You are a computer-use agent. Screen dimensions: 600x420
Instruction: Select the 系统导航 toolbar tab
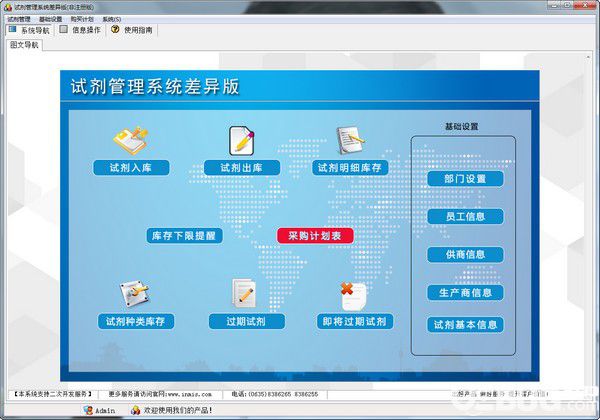click(x=29, y=30)
